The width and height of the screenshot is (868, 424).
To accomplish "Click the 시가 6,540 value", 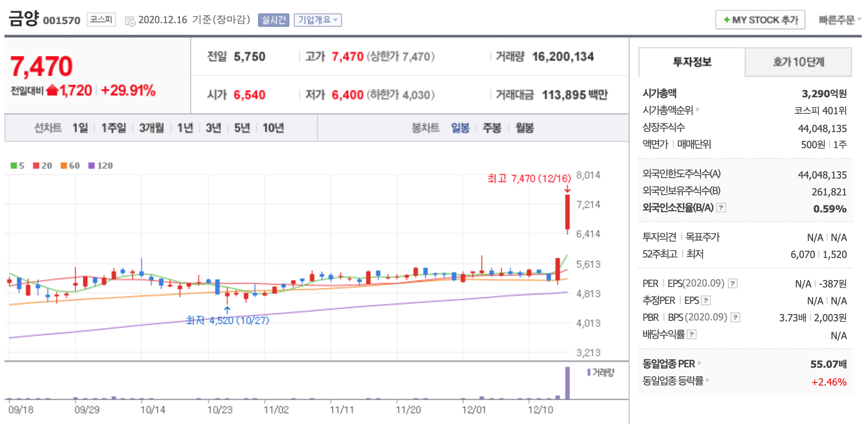I will 250,95.
